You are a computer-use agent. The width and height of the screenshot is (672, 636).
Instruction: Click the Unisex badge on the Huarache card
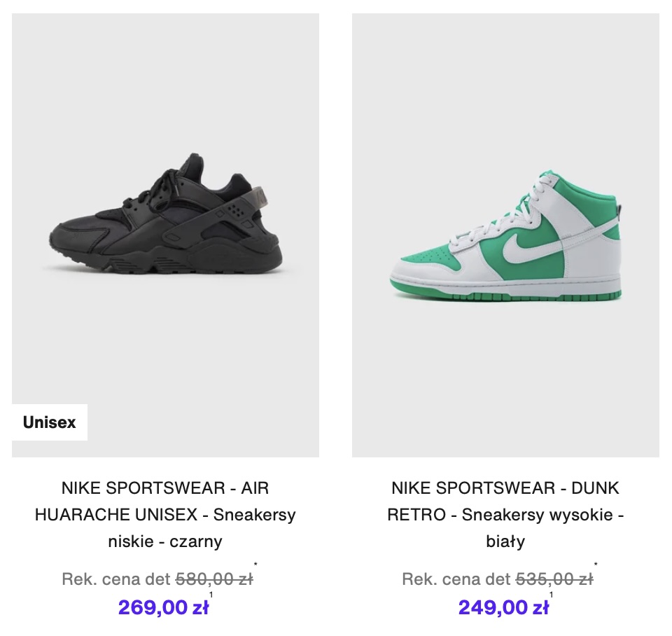click(x=49, y=422)
